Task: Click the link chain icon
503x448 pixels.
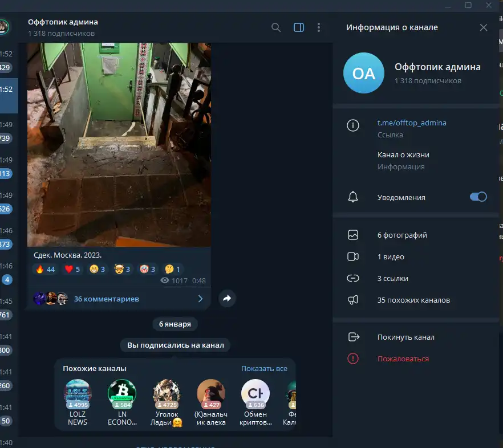Action: pyautogui.click(x=353, y=278)
